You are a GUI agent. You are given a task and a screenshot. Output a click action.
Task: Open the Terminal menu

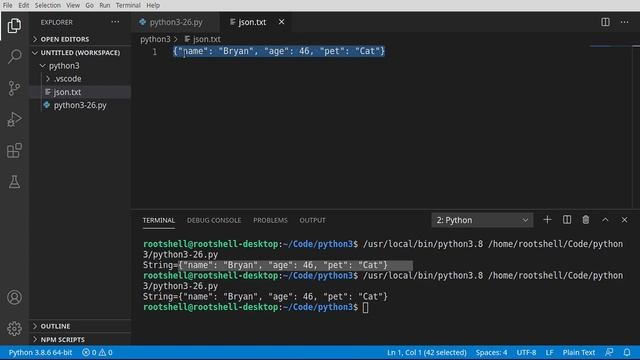pyautogui.click(x=128, y=5)
